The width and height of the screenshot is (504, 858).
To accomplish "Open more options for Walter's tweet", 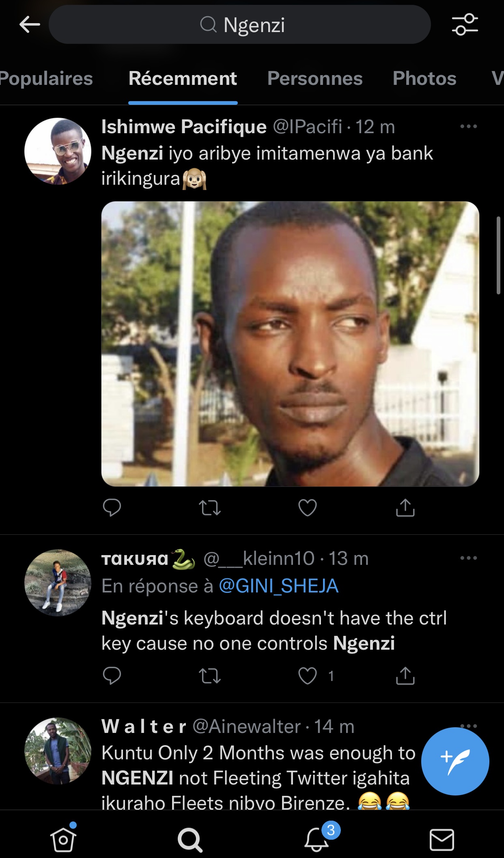I will click(468, 726).
